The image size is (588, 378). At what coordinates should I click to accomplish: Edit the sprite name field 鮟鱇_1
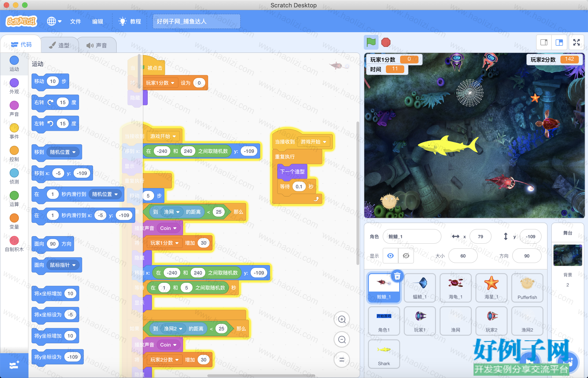(412, 236)
